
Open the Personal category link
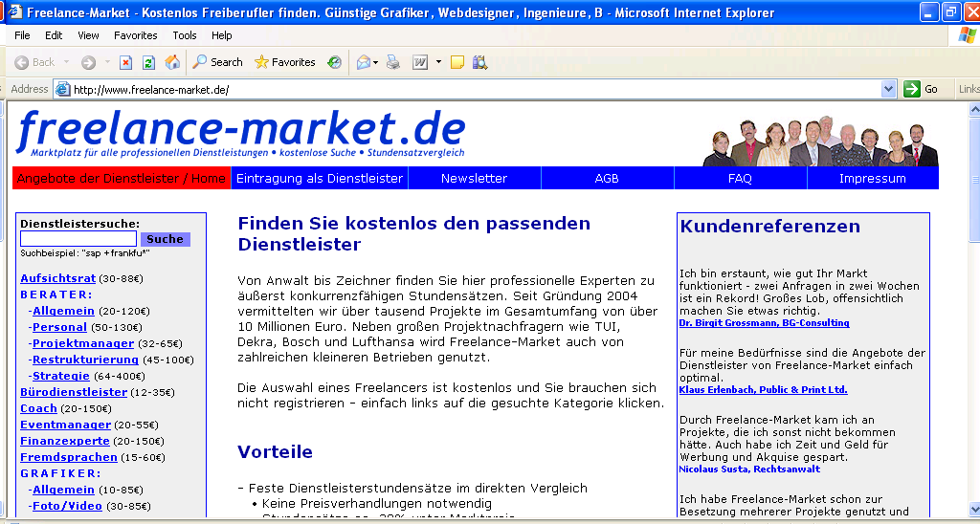[x=59, y=327]
